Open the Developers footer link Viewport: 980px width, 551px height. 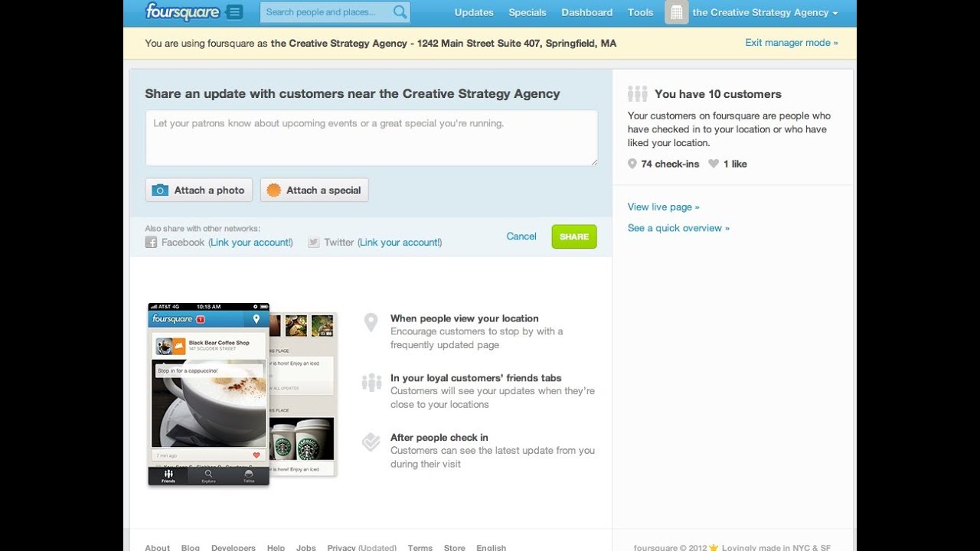point(234,547)
